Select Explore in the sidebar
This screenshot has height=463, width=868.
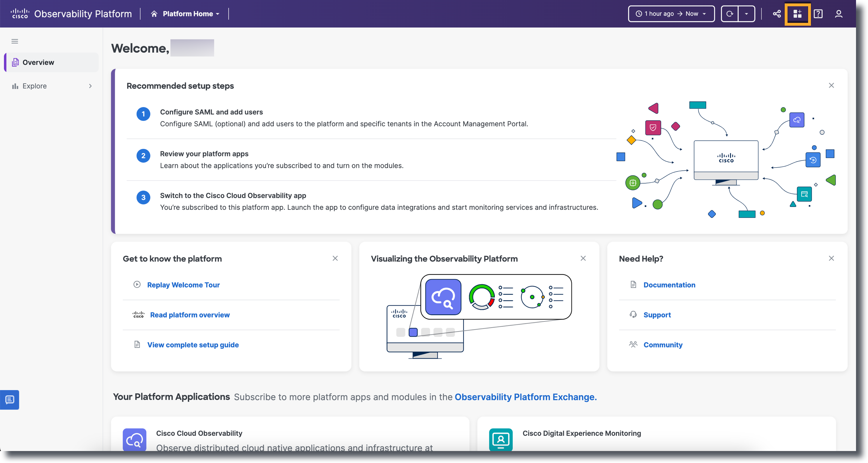tap(51, 86)
